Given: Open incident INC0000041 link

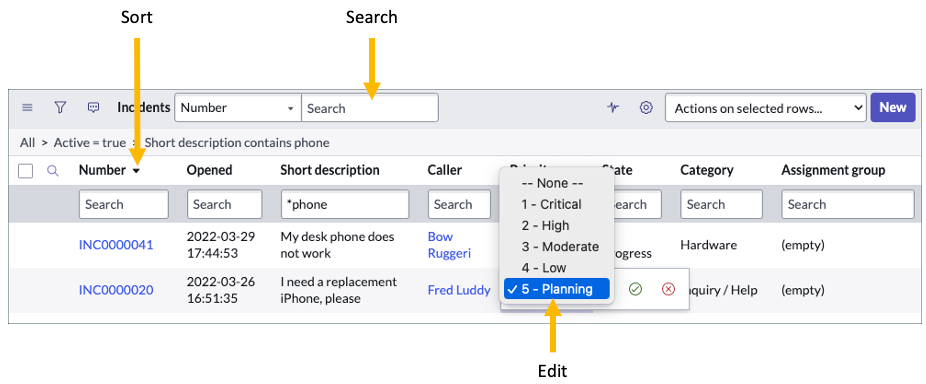Looking at the screenshot, I should click(x=116, y=245).
